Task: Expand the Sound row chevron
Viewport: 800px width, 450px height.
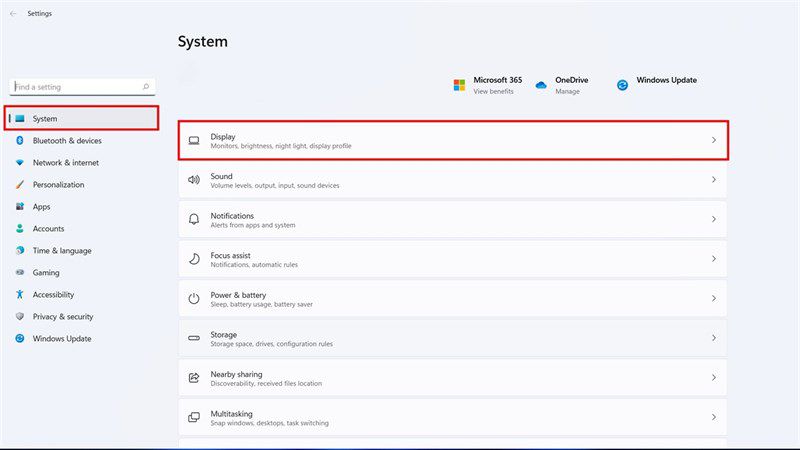Action: 714,180
